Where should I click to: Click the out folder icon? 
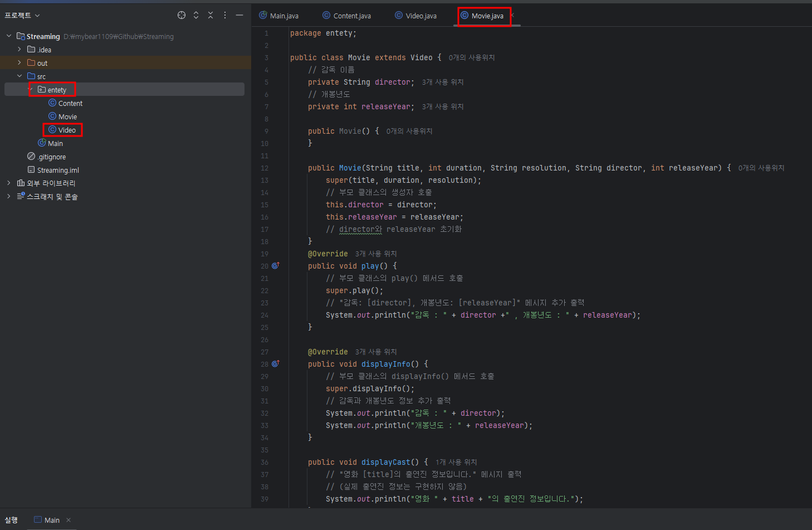[x=31, y=62]
